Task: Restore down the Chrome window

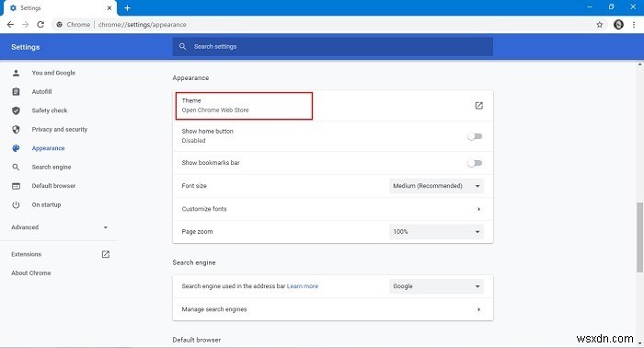Action: tap(612, 7)
